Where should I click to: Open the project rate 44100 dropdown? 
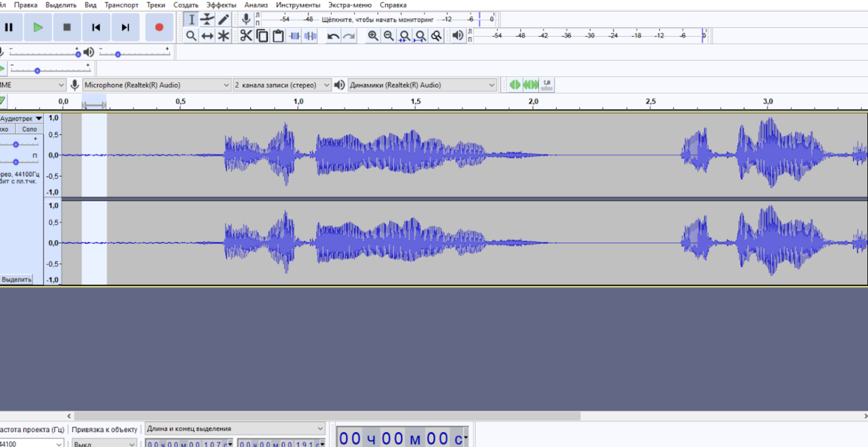click(x=32, y=444)
